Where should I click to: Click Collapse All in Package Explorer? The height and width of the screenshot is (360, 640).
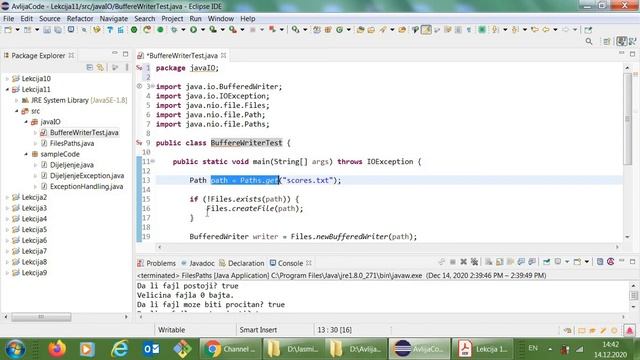click(x=89, y=67)
